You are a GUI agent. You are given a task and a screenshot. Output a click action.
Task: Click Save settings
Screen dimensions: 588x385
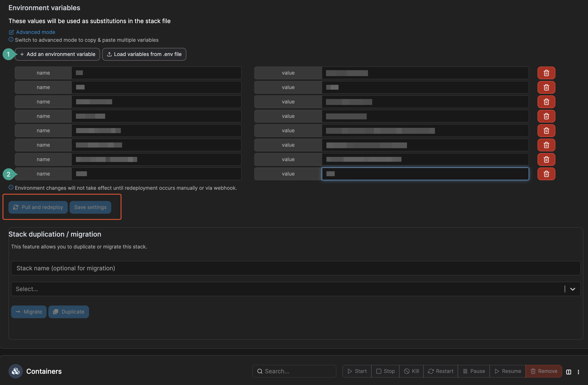pyautogui.click(x=90, y=207)
